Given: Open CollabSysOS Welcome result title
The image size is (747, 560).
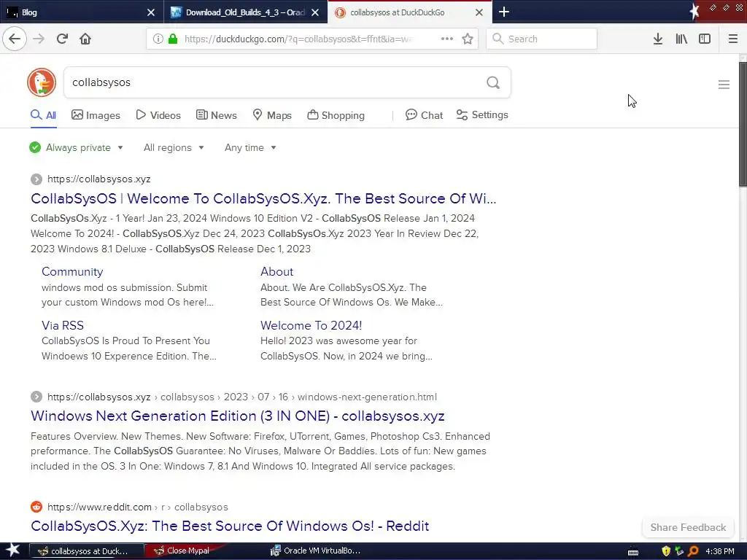Looking at the screenshot, I should click(263, 198).
